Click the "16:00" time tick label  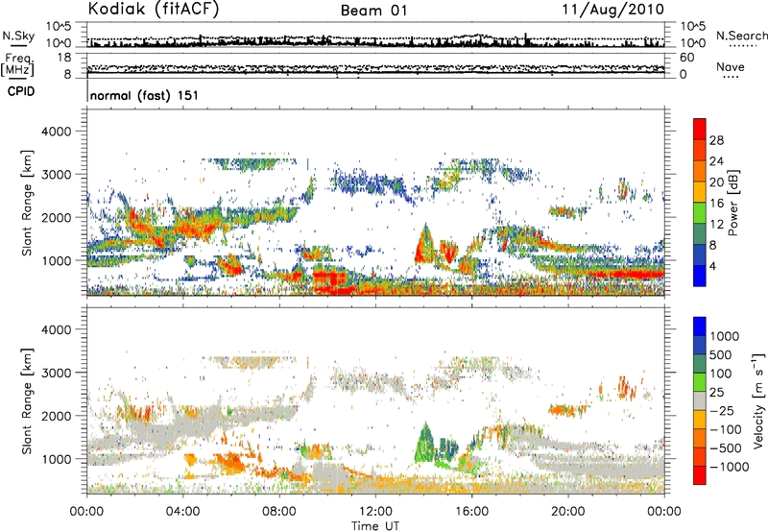click(x=471, y=511)
